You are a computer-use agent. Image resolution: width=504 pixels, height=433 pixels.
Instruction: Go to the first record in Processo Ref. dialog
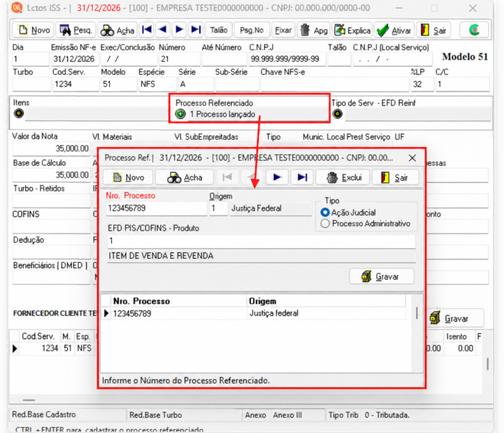click(x=227, y=177)
